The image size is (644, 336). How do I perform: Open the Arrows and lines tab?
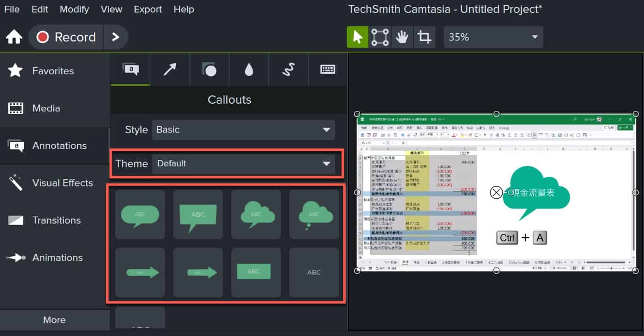170,70
